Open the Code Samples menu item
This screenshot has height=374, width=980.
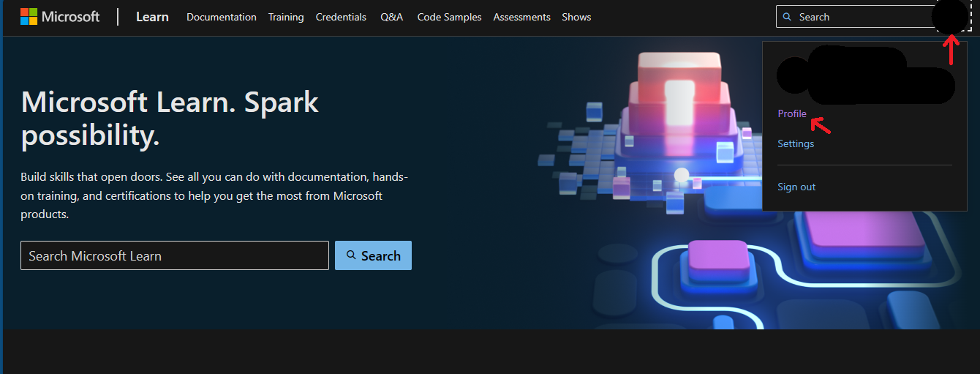(x=450, y=17)
